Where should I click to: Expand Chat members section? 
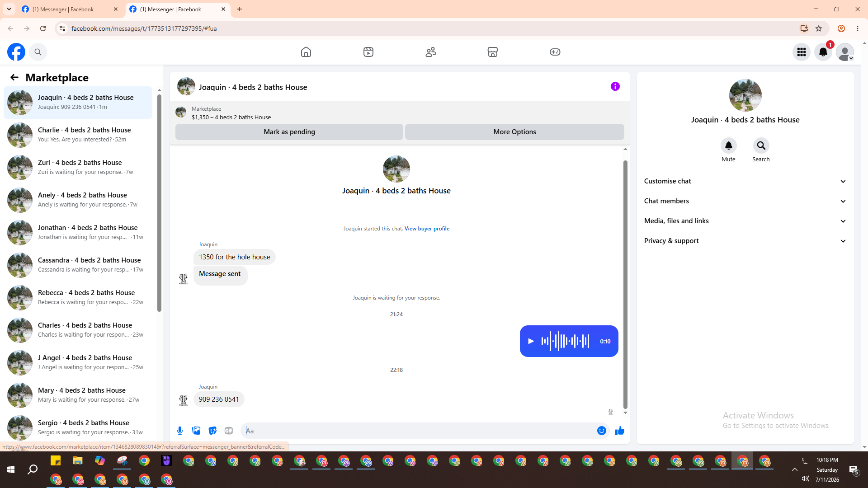745,201
